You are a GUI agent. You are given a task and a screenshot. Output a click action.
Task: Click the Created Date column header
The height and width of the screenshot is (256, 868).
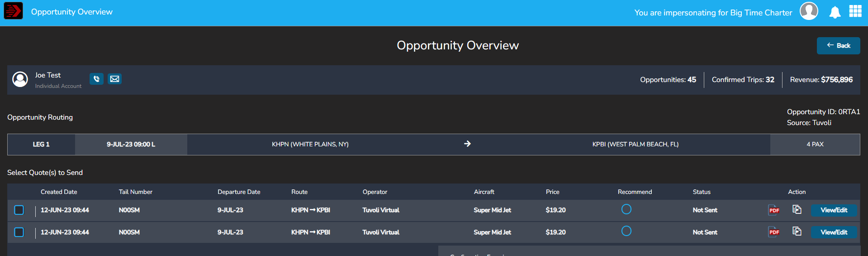pyautogui.click(x=59, y=192)
